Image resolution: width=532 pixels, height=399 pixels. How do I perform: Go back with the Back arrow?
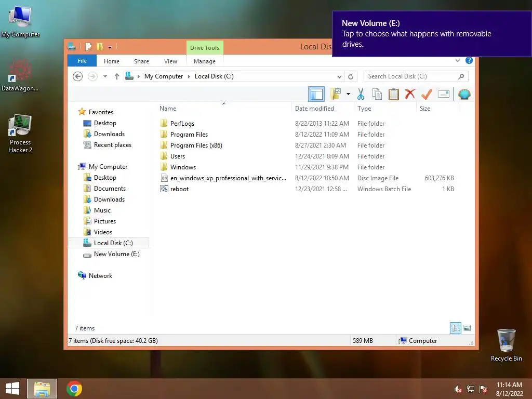78,76
